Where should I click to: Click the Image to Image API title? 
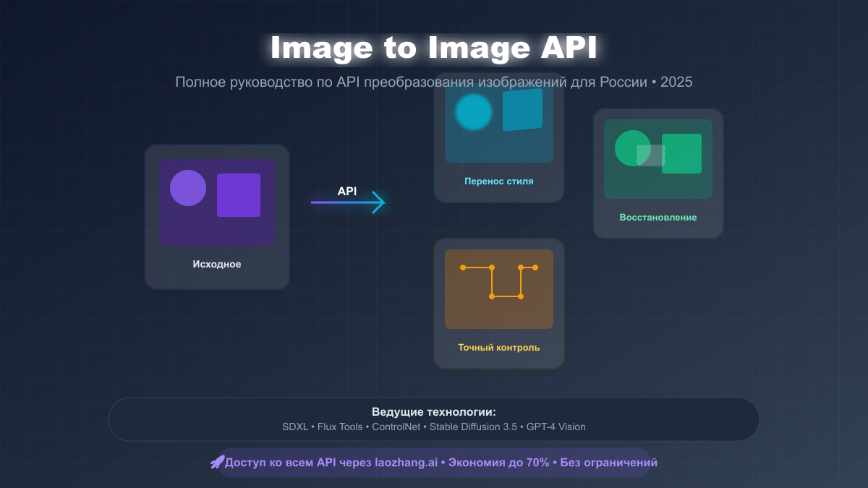pyautogui.click(x=434, y=48)
